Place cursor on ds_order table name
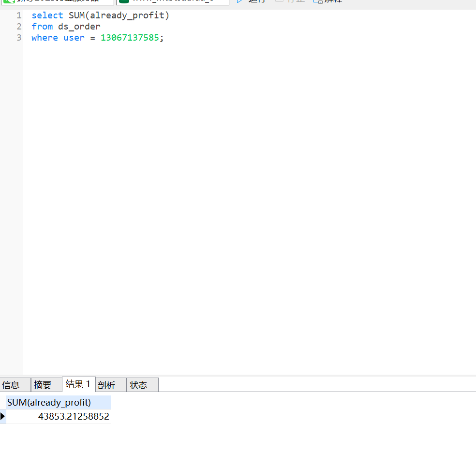The image size is (476, 467). (79, 27)
